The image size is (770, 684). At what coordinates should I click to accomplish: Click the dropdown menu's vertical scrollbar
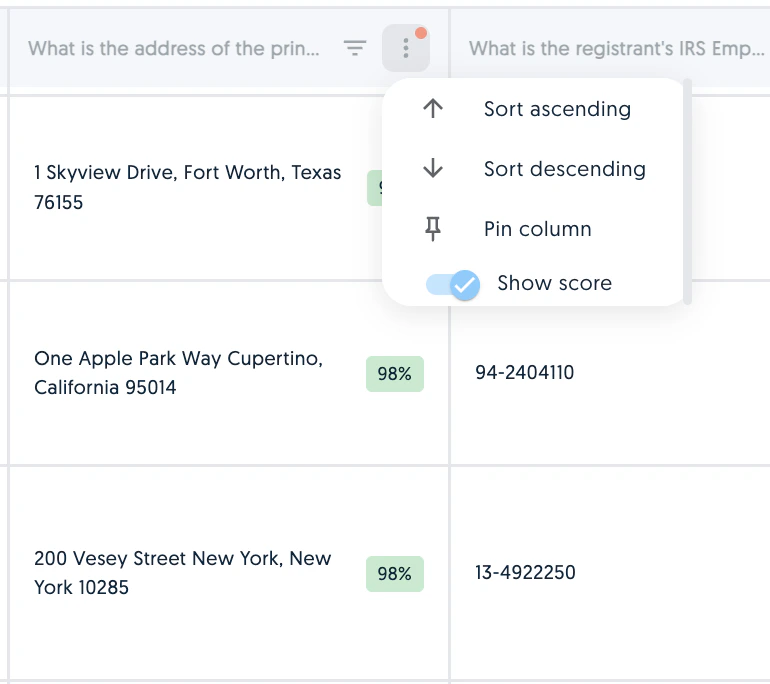click(687, 192)
